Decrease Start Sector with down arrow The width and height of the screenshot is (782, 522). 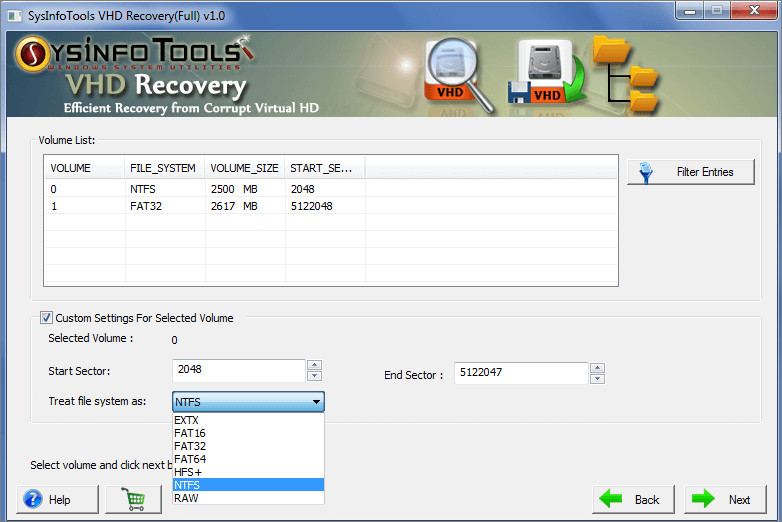(x=314, y=376)
